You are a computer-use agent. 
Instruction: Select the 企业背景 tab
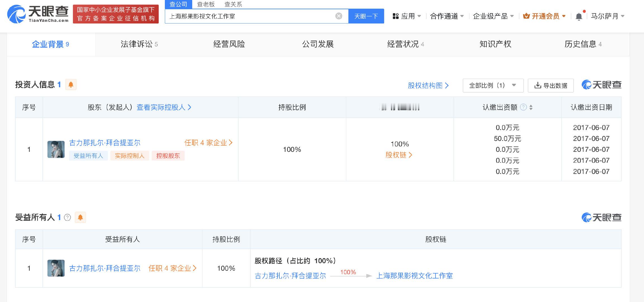[x=51, y=44]
